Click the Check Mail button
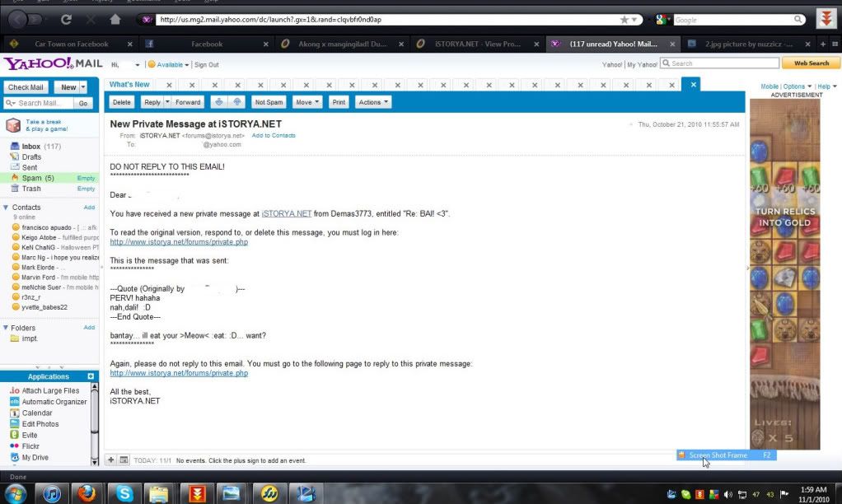The height and width of the screenshot is (504, 842). tap(26, 87)
